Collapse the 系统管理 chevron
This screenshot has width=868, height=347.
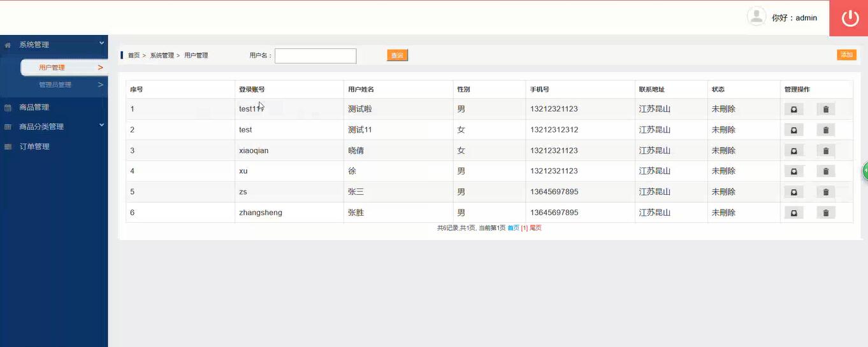coord(101,43)
